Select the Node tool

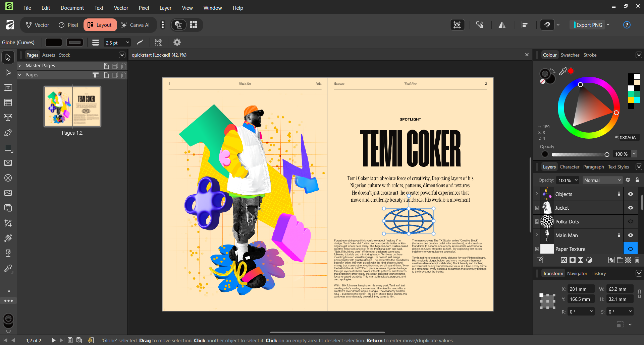point(8,72)
